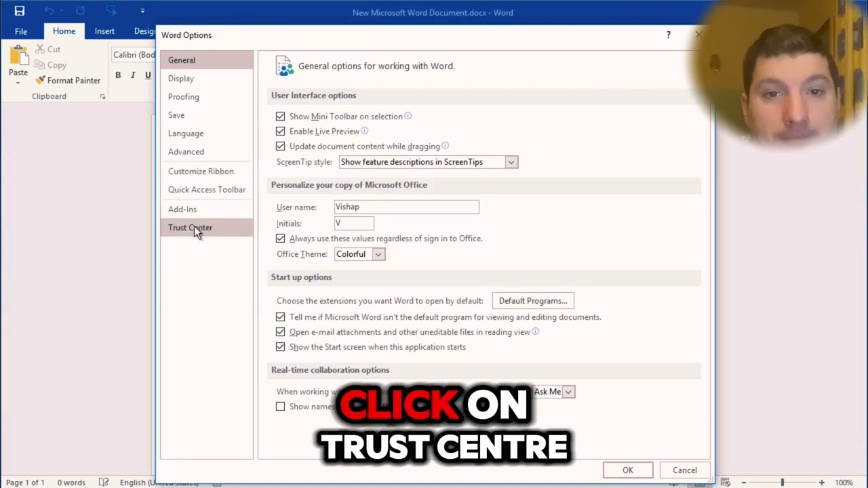Click Page 1 of 1 in status bar

(25, 483)
